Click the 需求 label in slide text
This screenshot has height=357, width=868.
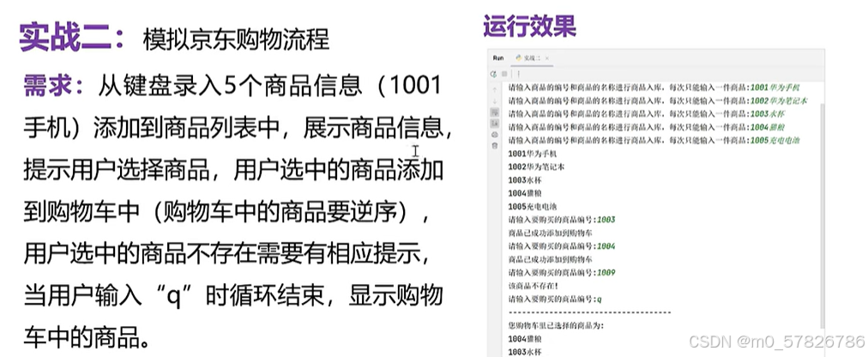click(x=54, y=86)
